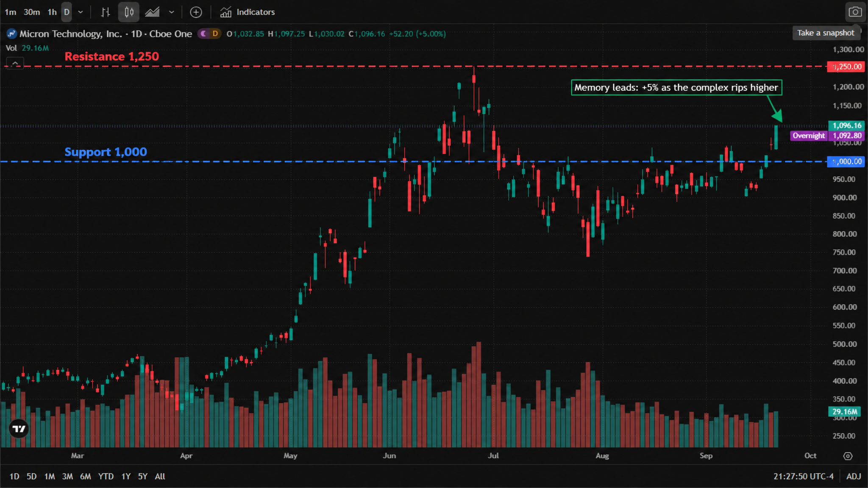Click the compare or add symbol icon
Screen dimensions: 868x488
coord(196,12)
